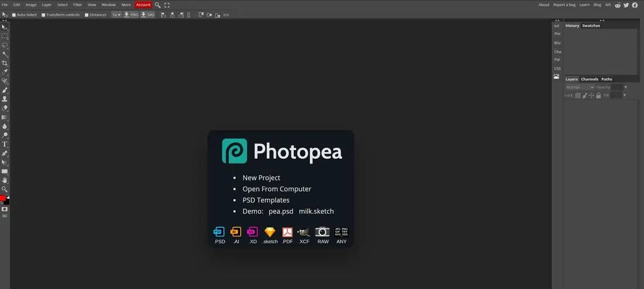The height and width of the screenshot is (289, 644).
Task: Export as SVG using the toolbar button
Action: click(148, 15)
